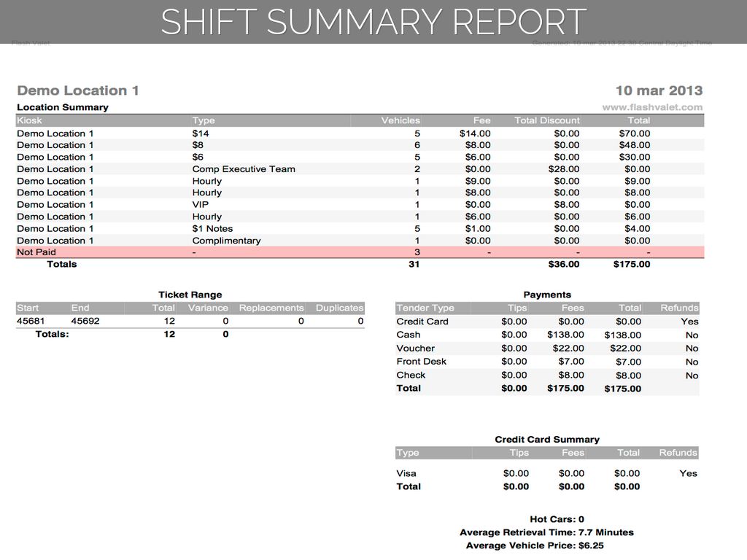Click the Tender Type column header
The image size is (747, 560).
click(425, 308)
